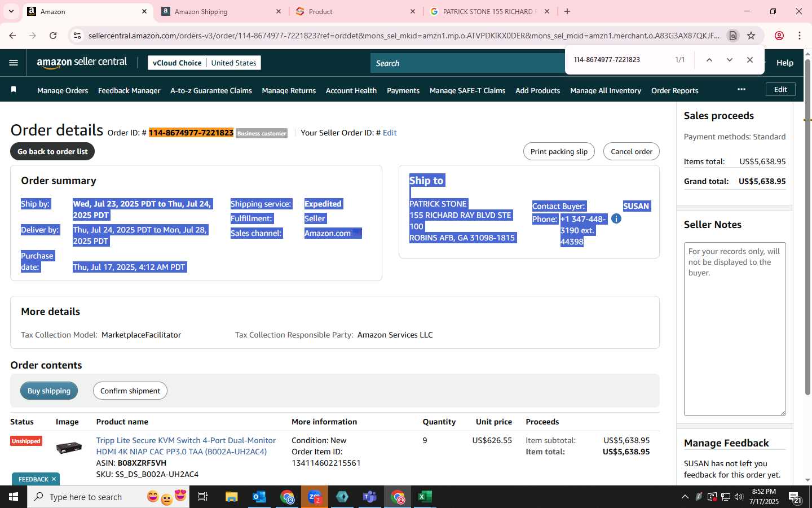Open the hamburger navigation menu
This screenshot has width=812, height=508.
click(14, 63)
